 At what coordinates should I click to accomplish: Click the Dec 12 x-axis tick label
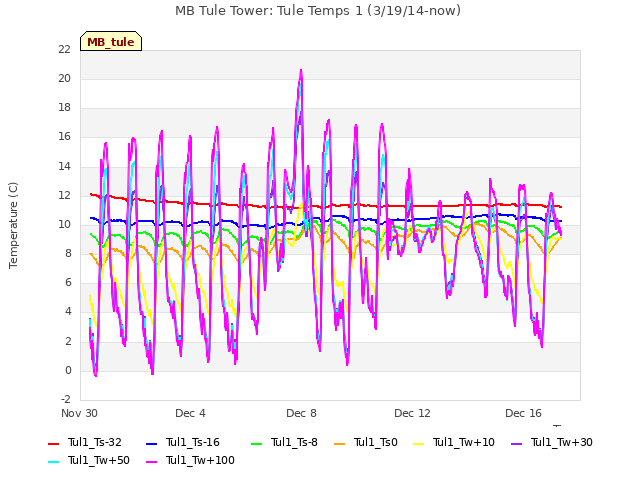[412, 413]
